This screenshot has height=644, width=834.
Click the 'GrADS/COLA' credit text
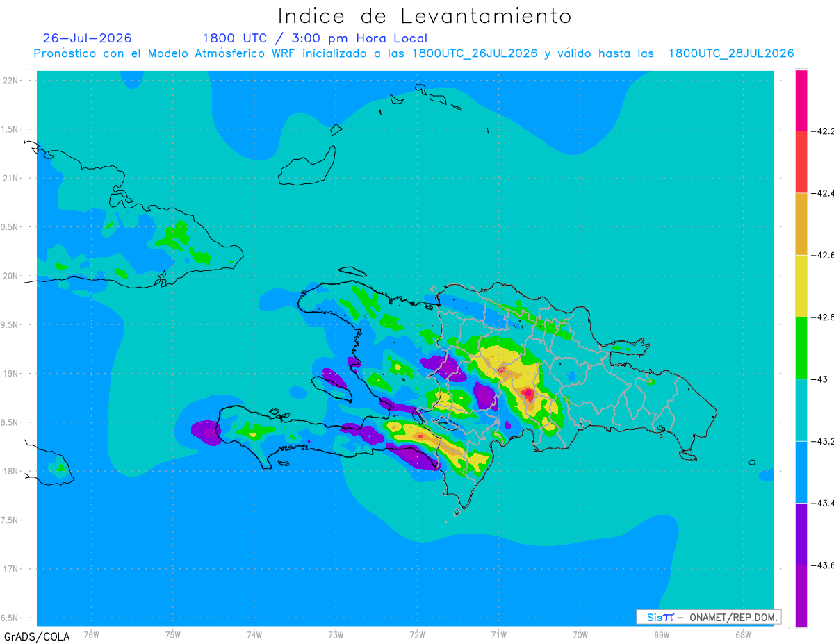click(37, 636)
